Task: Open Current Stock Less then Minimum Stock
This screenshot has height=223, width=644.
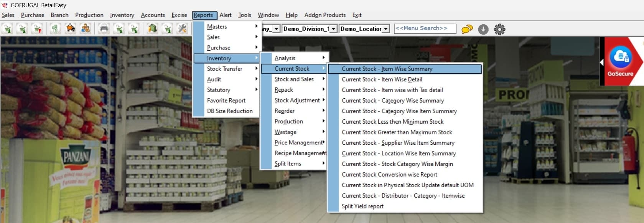Action: click(405, 122)
